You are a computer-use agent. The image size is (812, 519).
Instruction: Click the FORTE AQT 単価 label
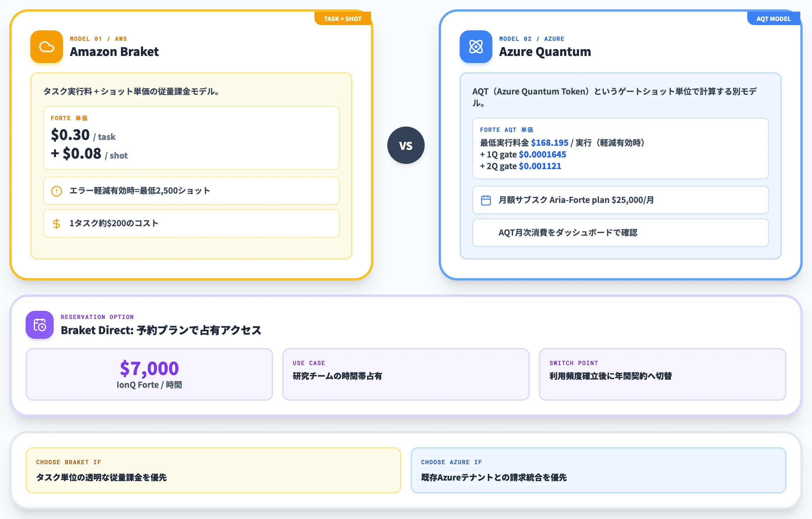point(507,130)
